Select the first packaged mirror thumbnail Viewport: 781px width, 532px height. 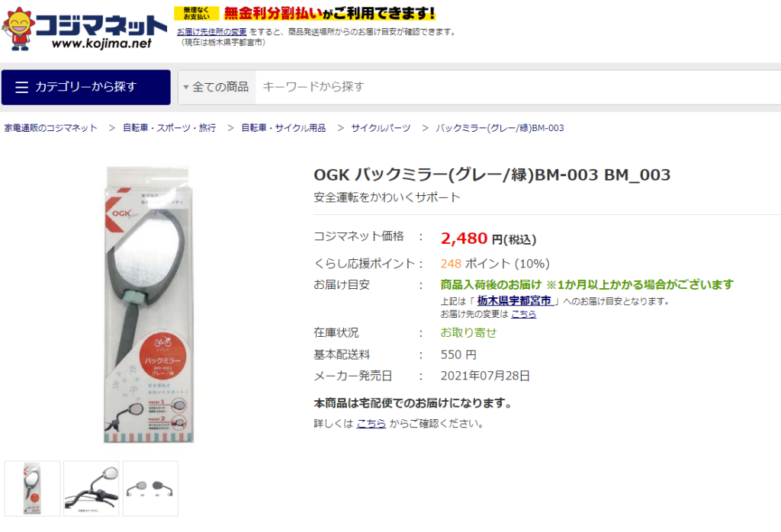(32, 489)
